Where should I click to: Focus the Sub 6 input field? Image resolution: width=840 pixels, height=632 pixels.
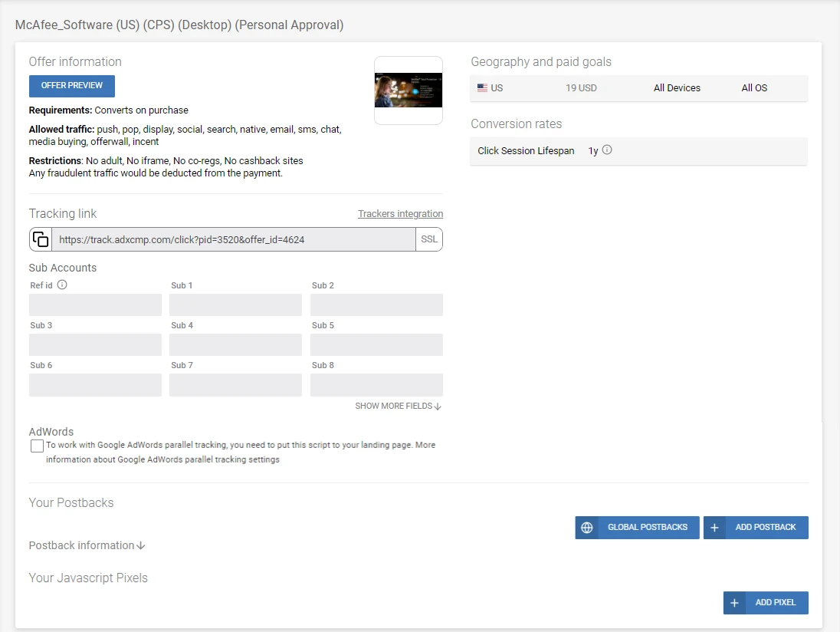coord(95,385)
